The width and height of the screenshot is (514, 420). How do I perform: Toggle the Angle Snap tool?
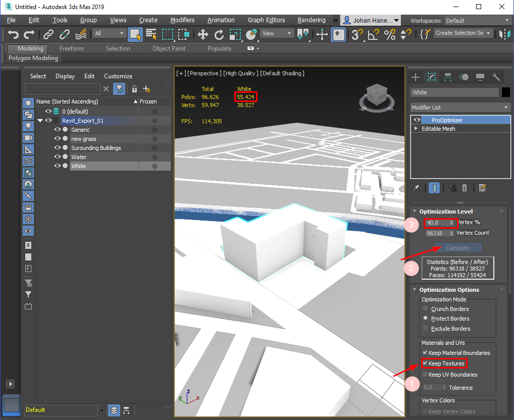(x=373, y=34)
